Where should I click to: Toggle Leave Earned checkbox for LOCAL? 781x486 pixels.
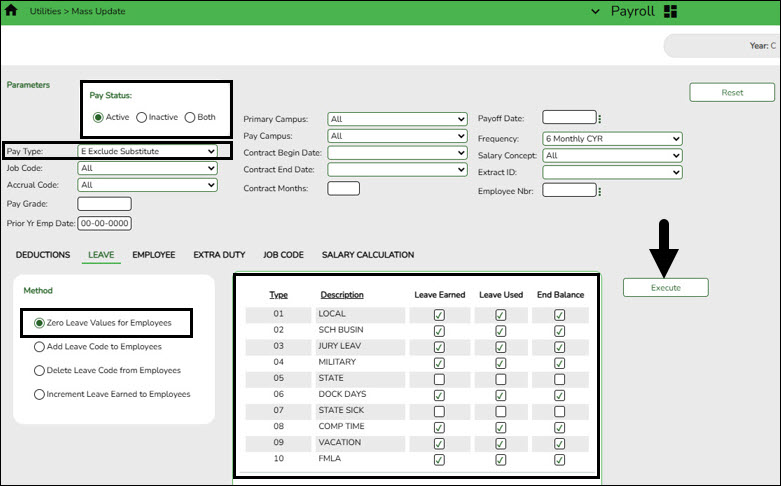coord(439,315)
